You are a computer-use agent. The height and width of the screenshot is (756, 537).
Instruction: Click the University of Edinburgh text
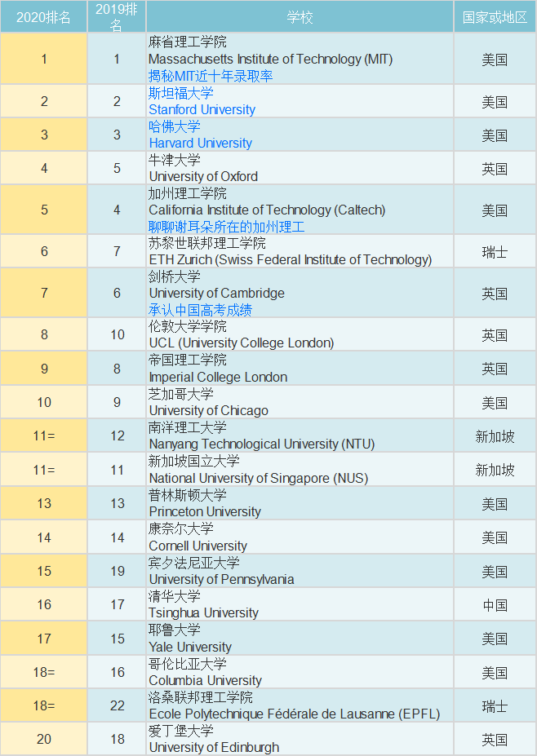coord(214,747)
